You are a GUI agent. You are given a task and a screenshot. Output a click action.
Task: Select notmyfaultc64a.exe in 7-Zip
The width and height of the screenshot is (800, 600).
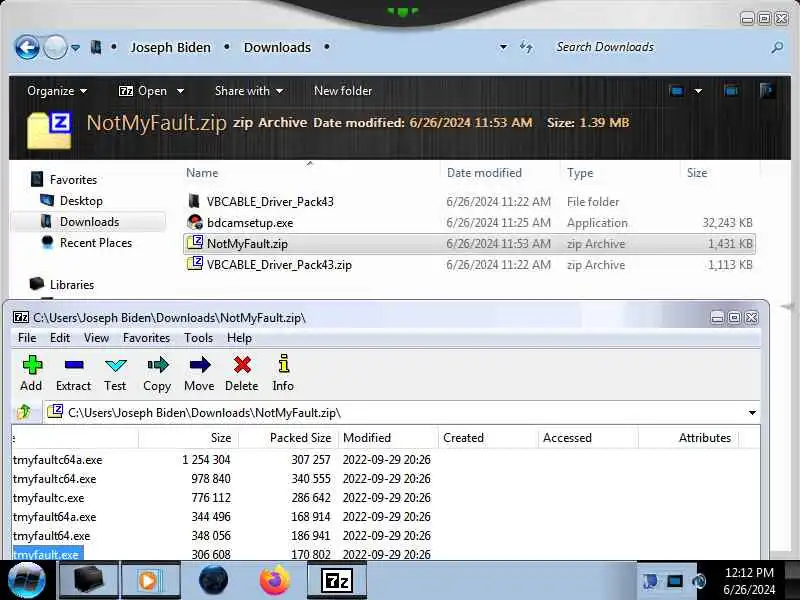click(58, 460)
